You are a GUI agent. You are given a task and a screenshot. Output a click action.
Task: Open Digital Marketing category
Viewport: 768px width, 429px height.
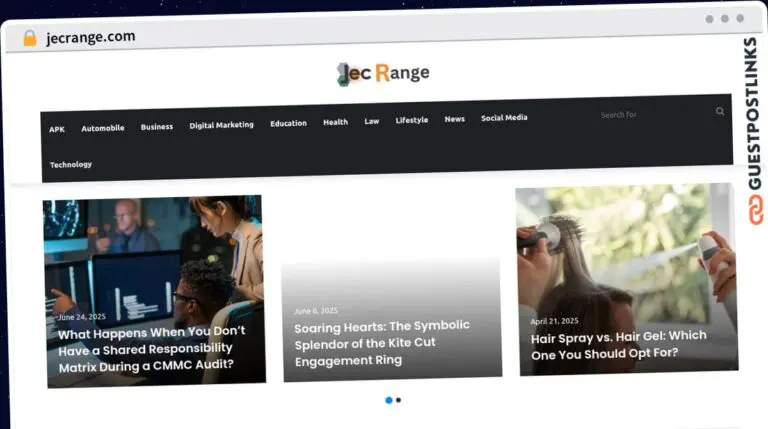[x=221, y=125]
